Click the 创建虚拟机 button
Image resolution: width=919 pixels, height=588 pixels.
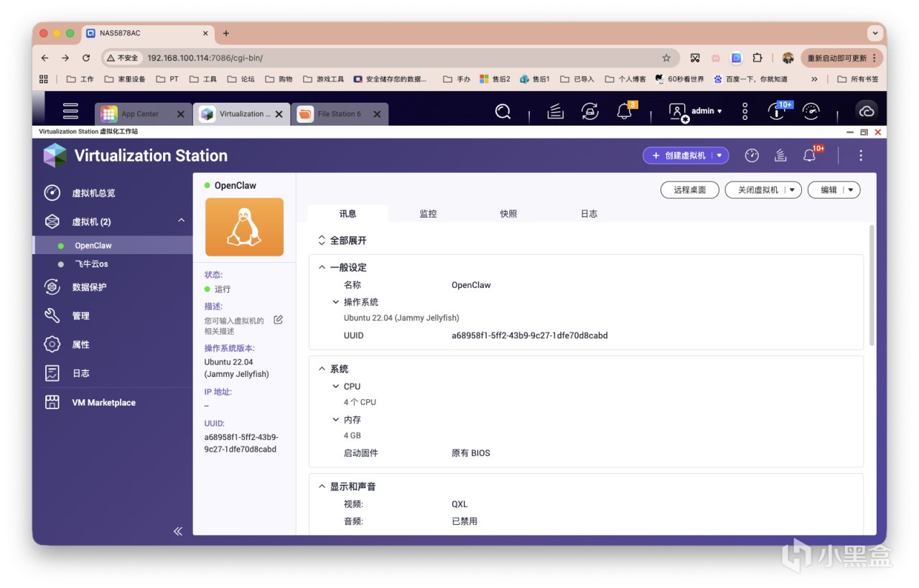[678, 155]
